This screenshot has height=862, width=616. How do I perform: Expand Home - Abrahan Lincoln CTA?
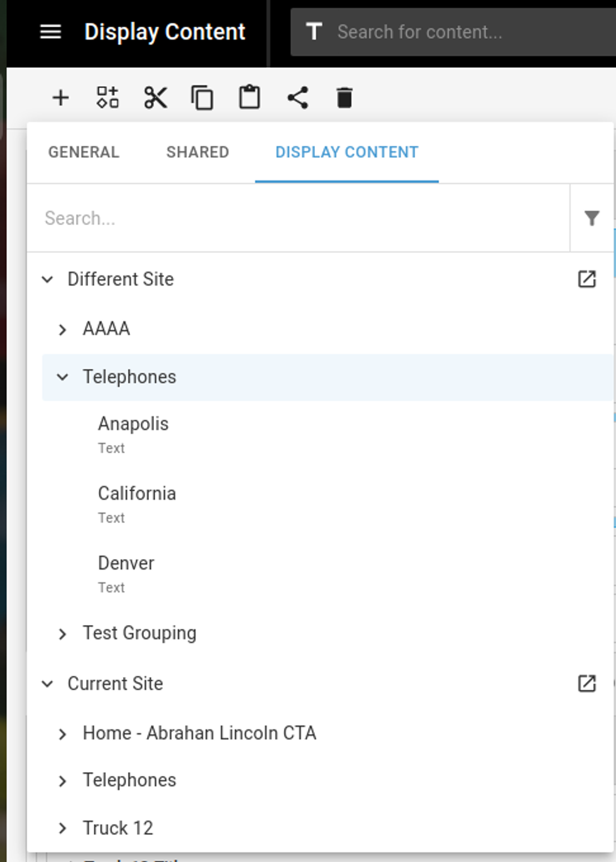[x=62, y=734]
